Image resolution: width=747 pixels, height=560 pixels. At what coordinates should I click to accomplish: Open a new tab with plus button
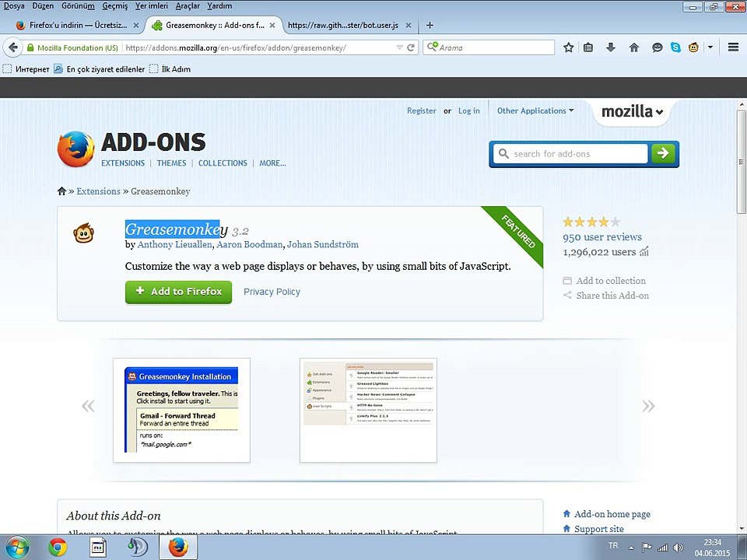tap(430, 25)
